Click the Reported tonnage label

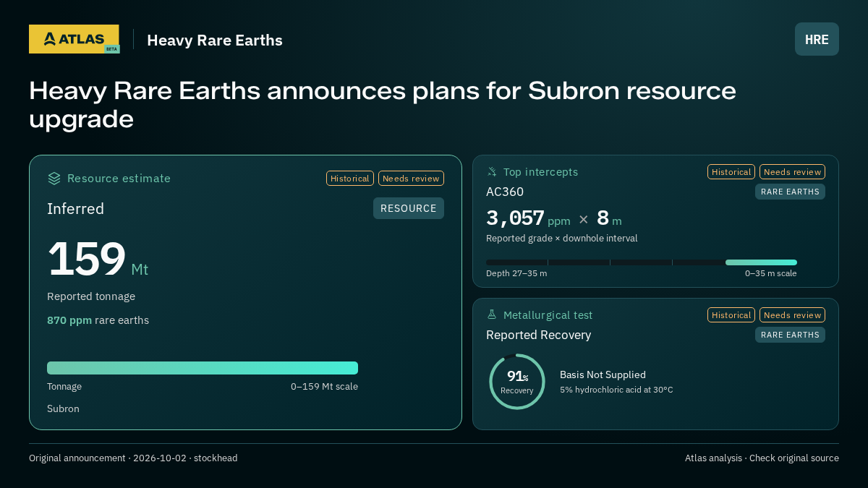(x=91, y=296)
